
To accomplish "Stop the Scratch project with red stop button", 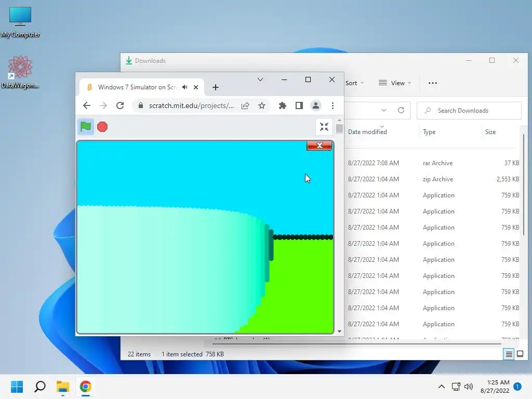I will pos(102,127).
